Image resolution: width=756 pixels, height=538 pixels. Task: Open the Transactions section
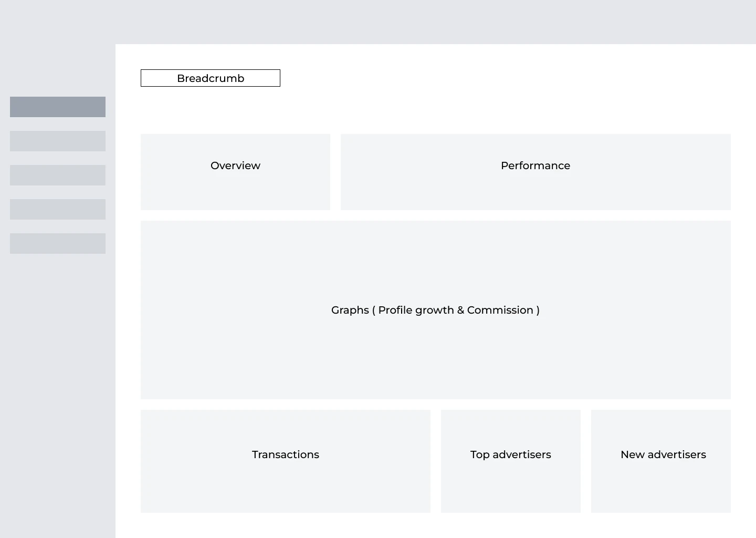[286, 461]
